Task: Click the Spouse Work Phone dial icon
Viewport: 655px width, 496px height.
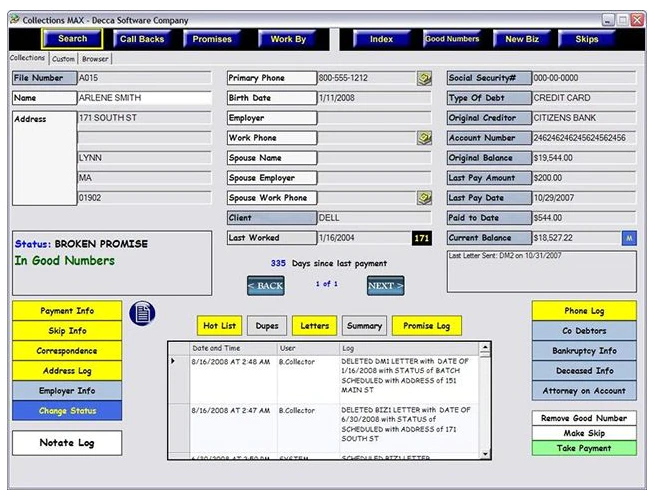Action: click(x=424, y=198)
